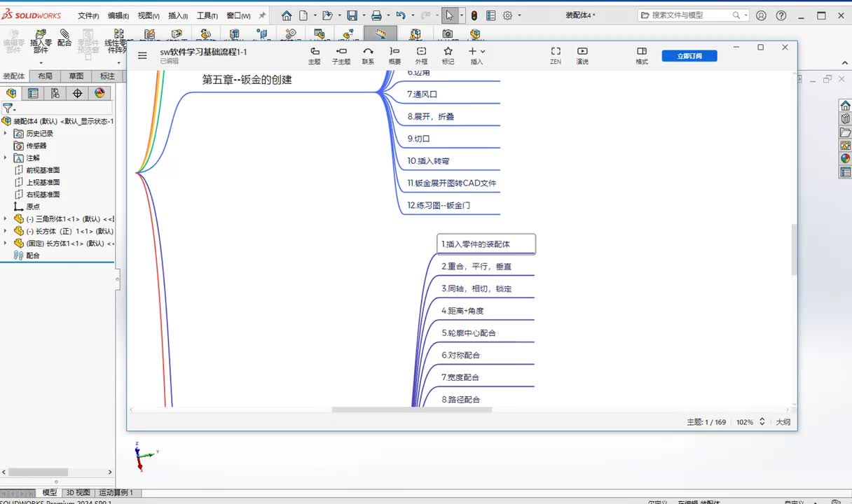Click mind map horizontal scrollbar thumb
Screen dimensions: 852x504
(412, 409)
